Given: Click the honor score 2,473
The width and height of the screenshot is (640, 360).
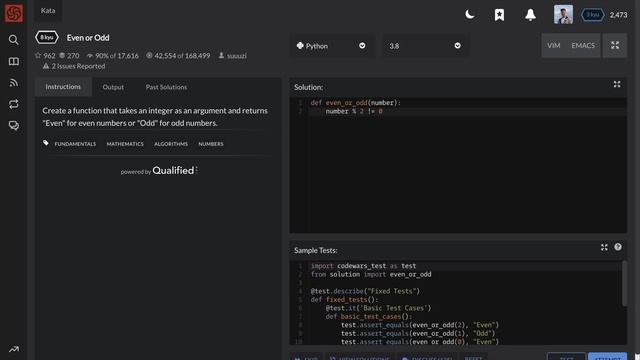Looking at the screenshot, I should coord(618,15).
